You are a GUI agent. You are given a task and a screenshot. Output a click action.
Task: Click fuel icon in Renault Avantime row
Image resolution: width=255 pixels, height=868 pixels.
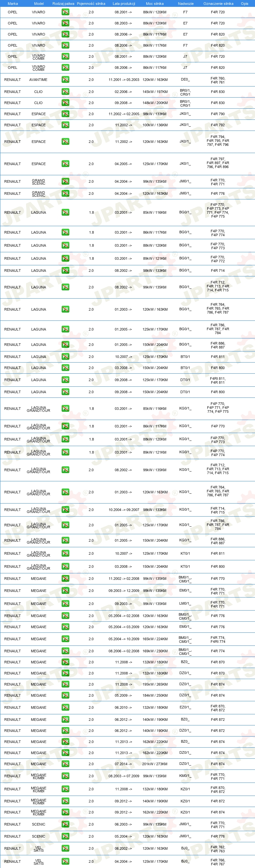click(x=65, y=80)
